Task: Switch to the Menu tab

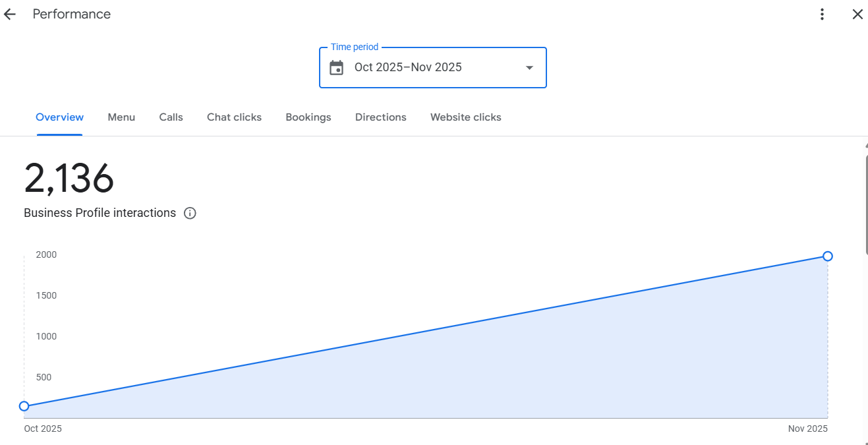Action: [x=121, y=117]
